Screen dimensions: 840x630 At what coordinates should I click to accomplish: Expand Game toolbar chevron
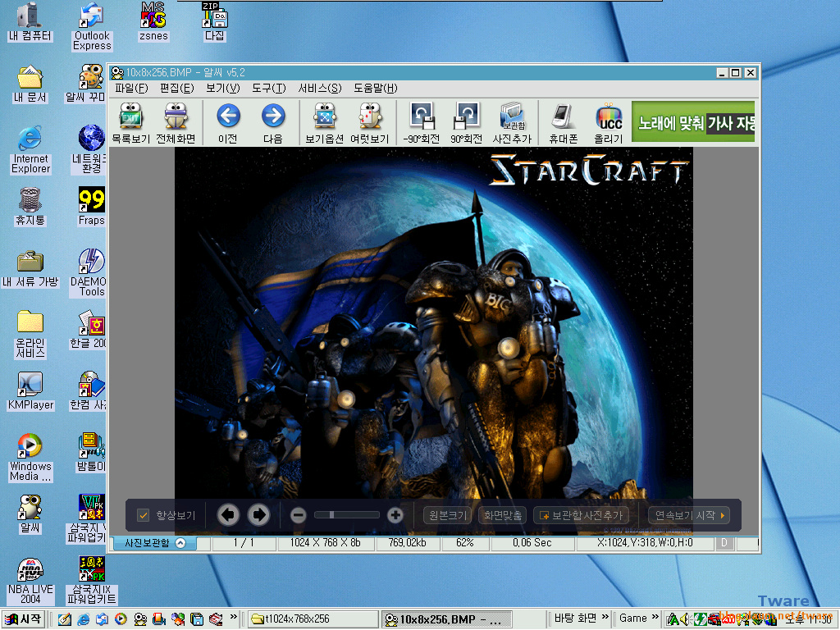pos(655,617)
